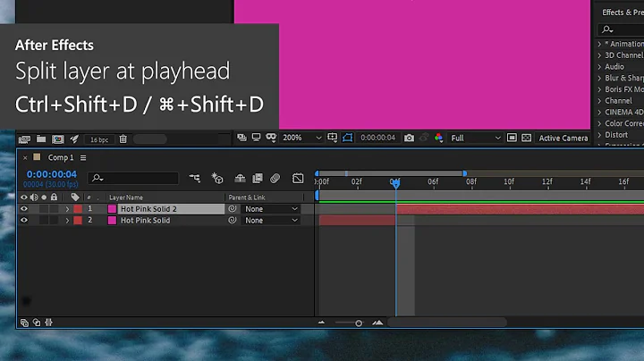644x361 pixels.
Task: Click parent pick whip for Hot Pink Solid 2
Action: coord(233,208)
